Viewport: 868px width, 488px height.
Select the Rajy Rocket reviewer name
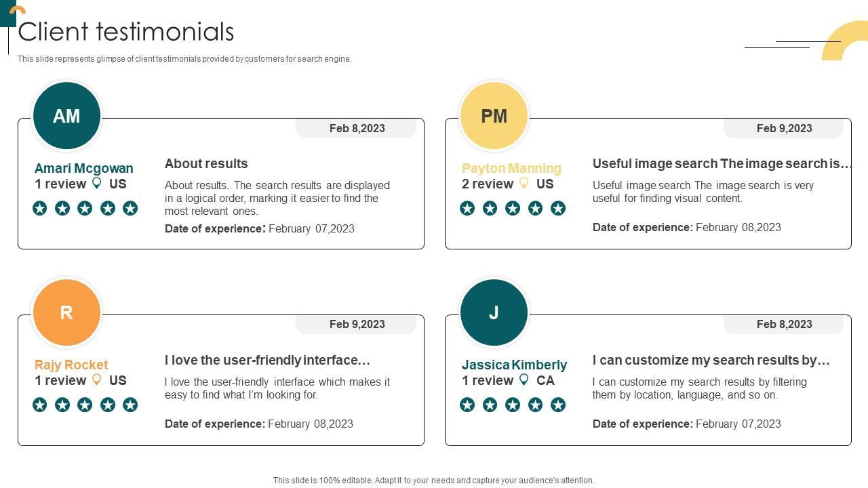[x=71, y=365]
